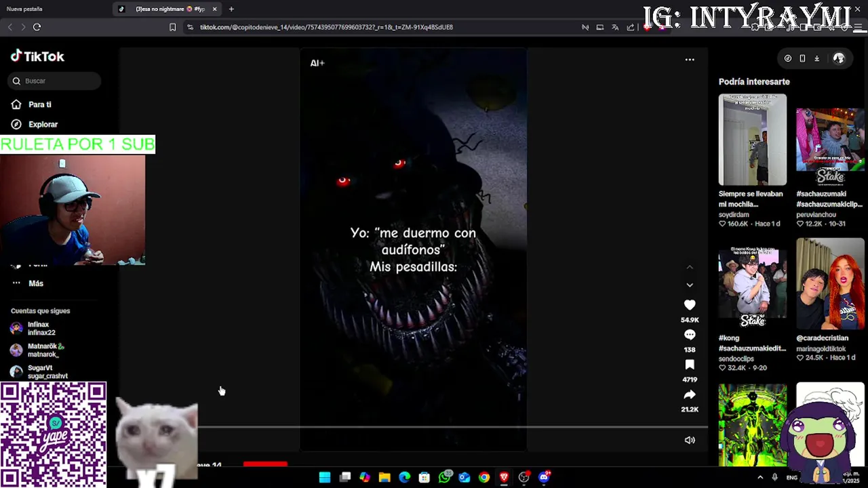Seek using the video progress bar
This screenshot has width=868, height=488.
pos(453,427)
